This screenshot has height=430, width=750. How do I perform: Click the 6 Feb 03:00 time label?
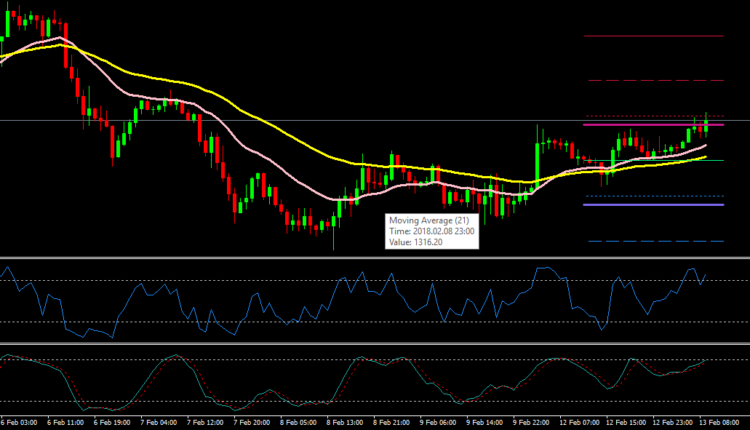[x=23, y=422]
